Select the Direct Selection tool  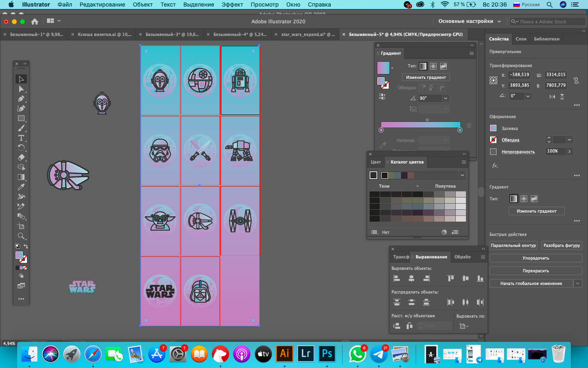21,89
